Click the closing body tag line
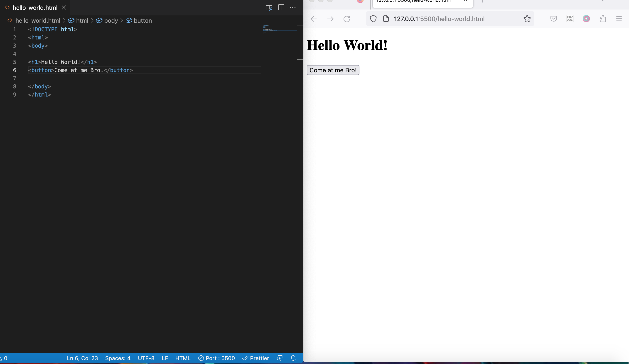 (39, 86)
